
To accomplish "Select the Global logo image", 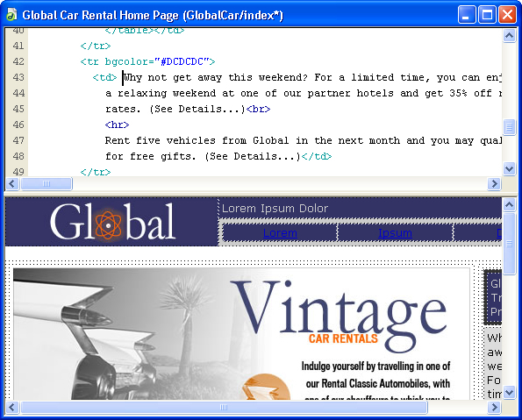I will coord(112,221).
